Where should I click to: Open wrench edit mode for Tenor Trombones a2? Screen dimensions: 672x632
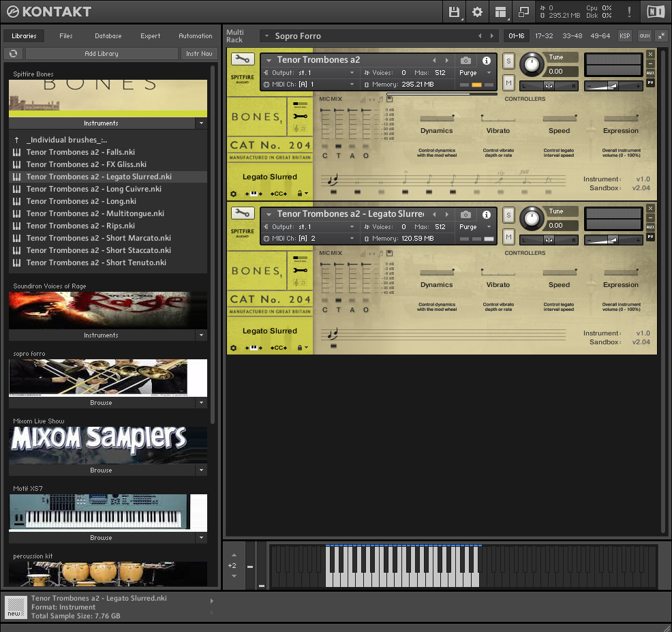243,59
